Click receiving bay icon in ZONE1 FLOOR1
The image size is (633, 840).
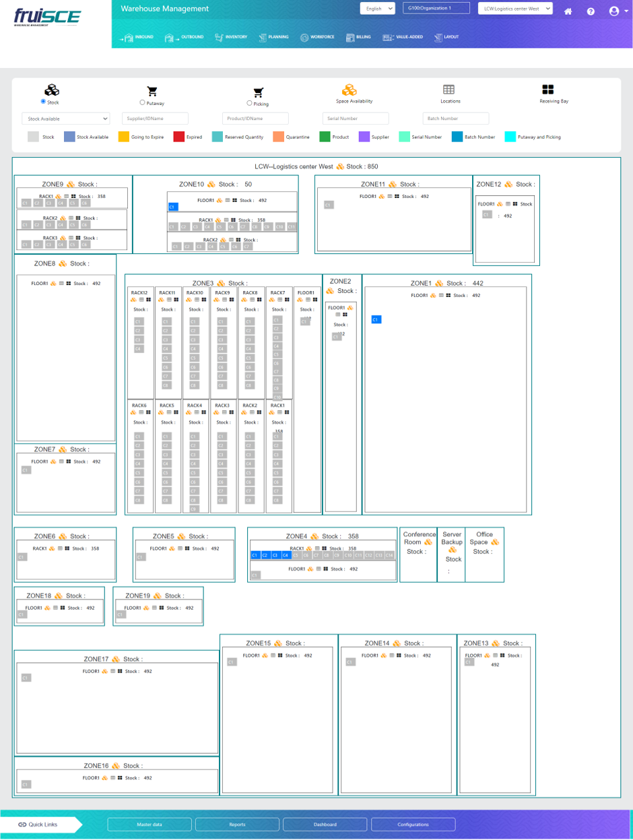pos(450,295)
